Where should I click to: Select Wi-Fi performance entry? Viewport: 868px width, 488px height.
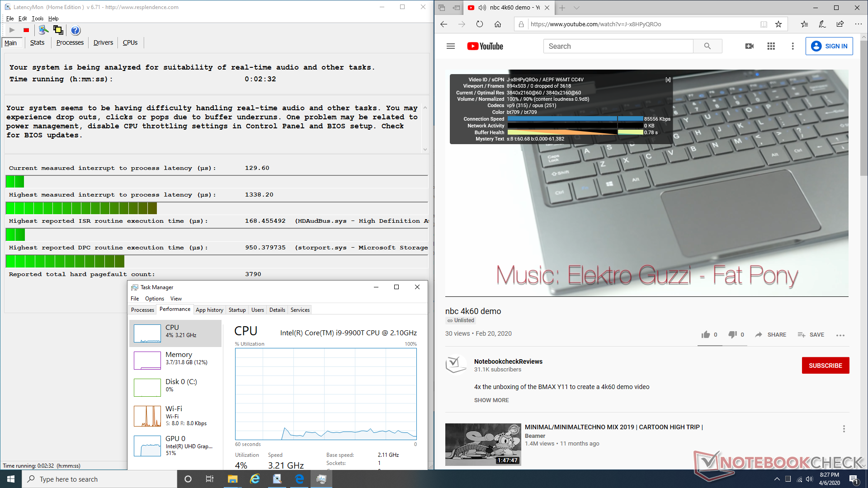pyautogui.click(x=175, y=416)
